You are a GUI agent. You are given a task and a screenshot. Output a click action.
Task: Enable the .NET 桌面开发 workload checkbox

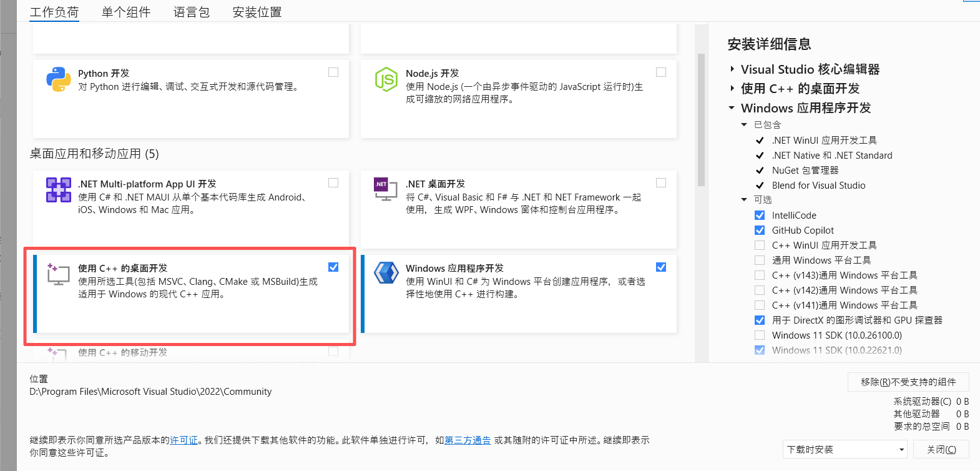click(x=661, y=183)
